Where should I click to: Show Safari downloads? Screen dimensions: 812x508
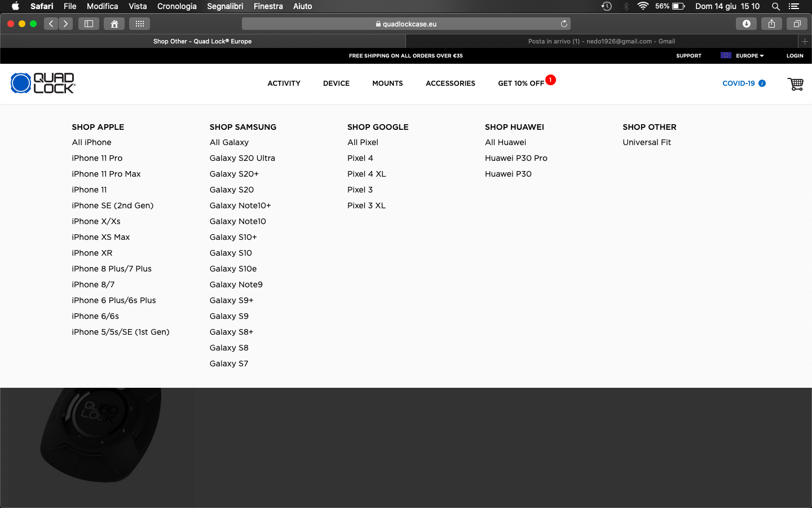[x=746, y=24]
